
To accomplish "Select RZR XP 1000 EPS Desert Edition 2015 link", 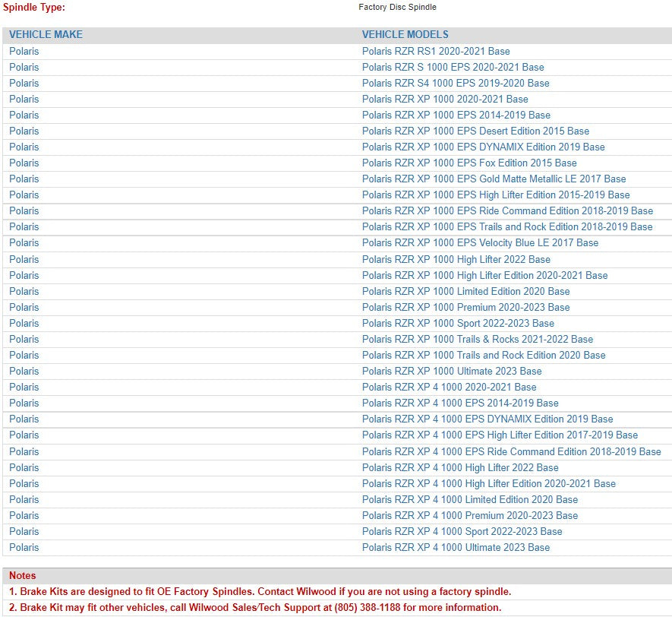I will pyautogui.click(x=475, y=131).
